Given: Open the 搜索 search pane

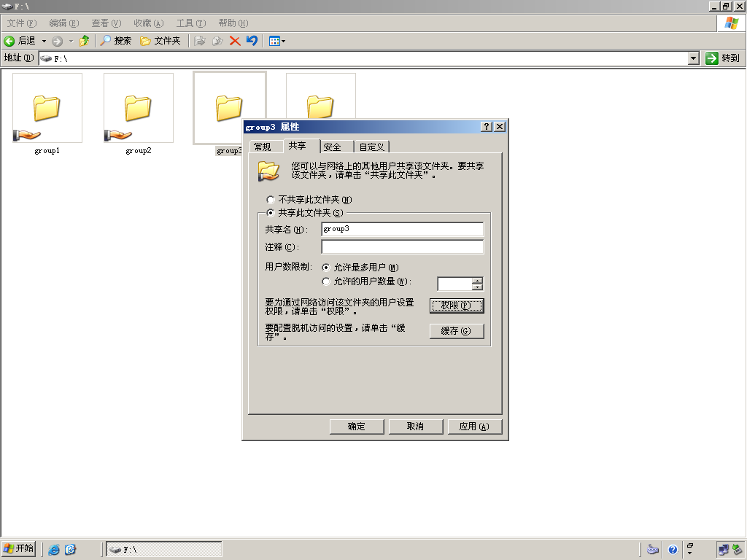Looking at the screenshot, I should tap(116, 41).
